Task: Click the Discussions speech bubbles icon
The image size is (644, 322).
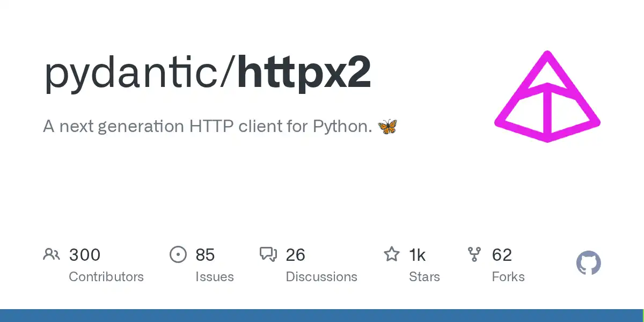Action: (x=268, y=254)
